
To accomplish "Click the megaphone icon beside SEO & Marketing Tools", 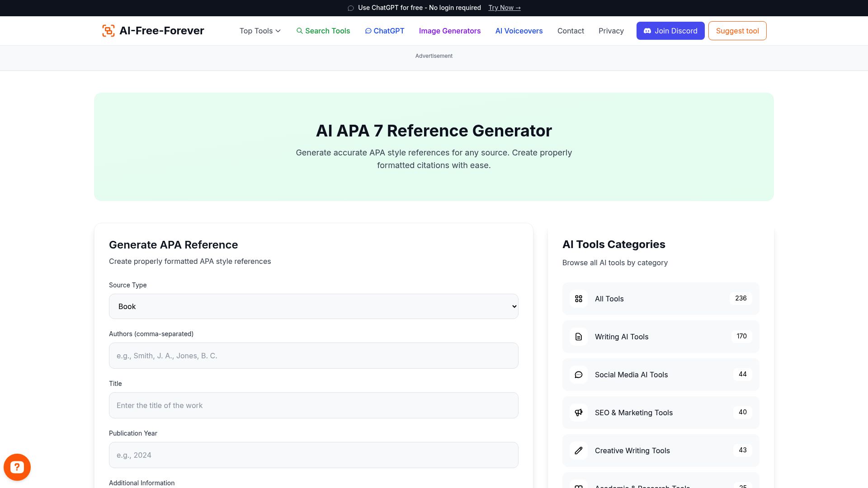I will (578, 413).
